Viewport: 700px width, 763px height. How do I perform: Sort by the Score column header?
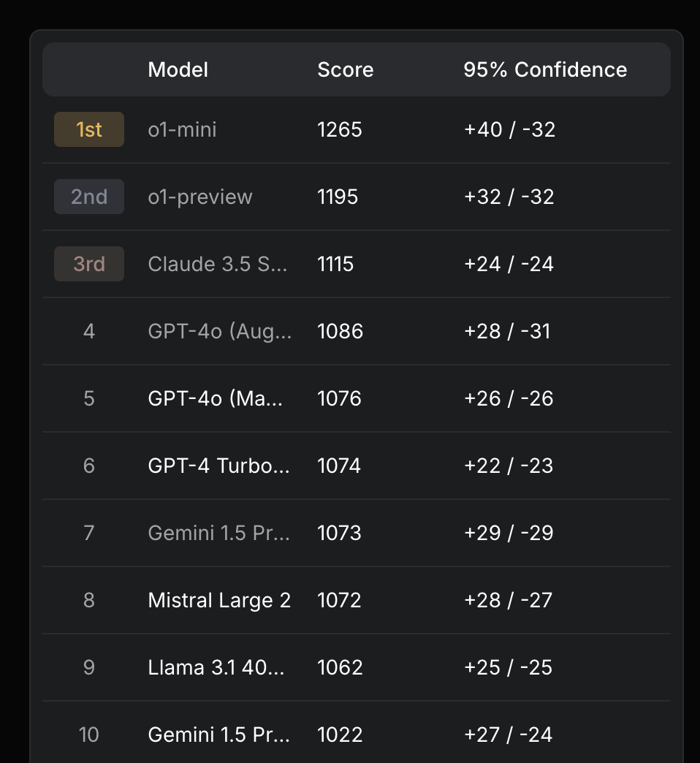(346, 69)
